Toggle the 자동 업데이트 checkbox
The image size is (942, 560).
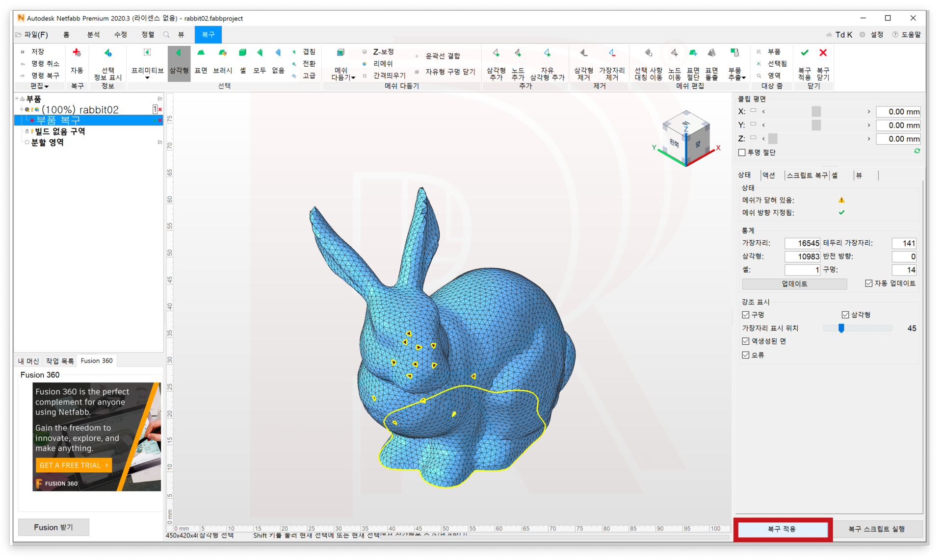[868, 283]
